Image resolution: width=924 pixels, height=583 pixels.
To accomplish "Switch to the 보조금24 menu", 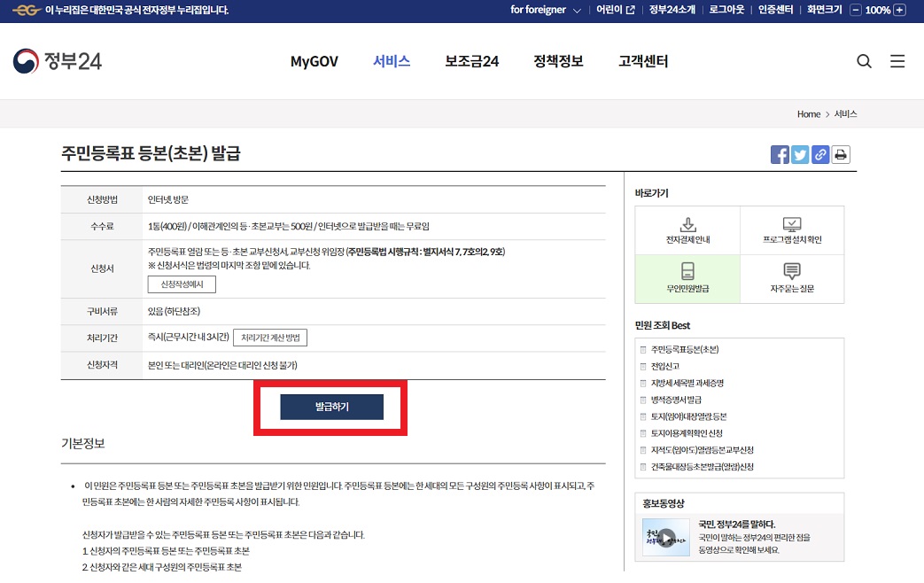I will pos(471,62).
